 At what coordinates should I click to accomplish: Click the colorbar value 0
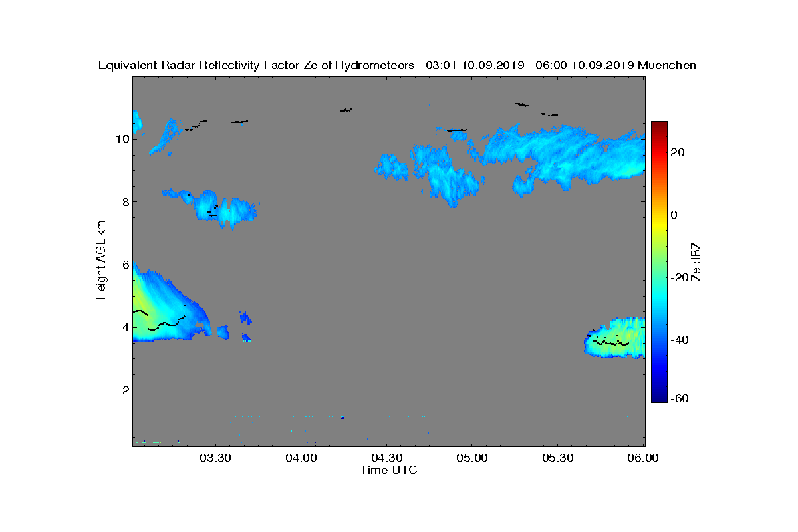pyautogui.click(x=674, y=215)
